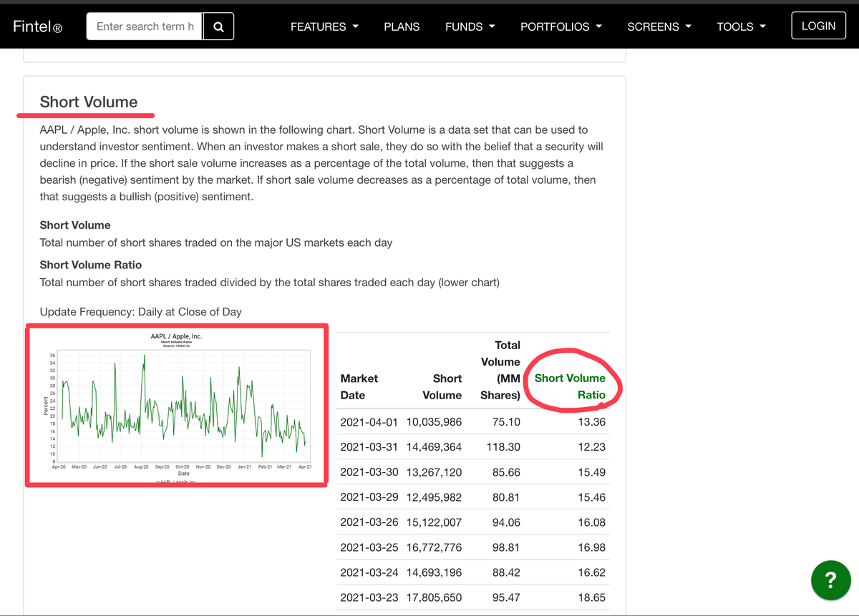Open the SCREENS dropdown menu
This screenshot has width=859, height=616.
point(659,26)
